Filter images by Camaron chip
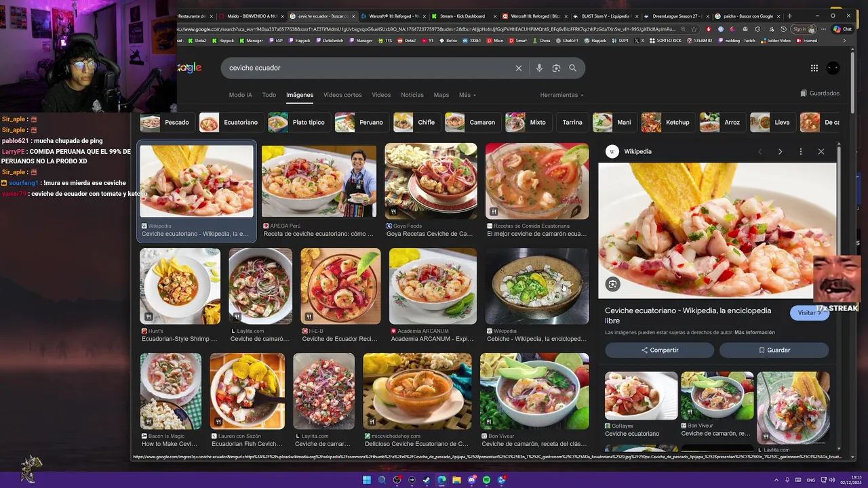This screenshot has height=488, width=868. pyautogui.click(x=472, y=123)
